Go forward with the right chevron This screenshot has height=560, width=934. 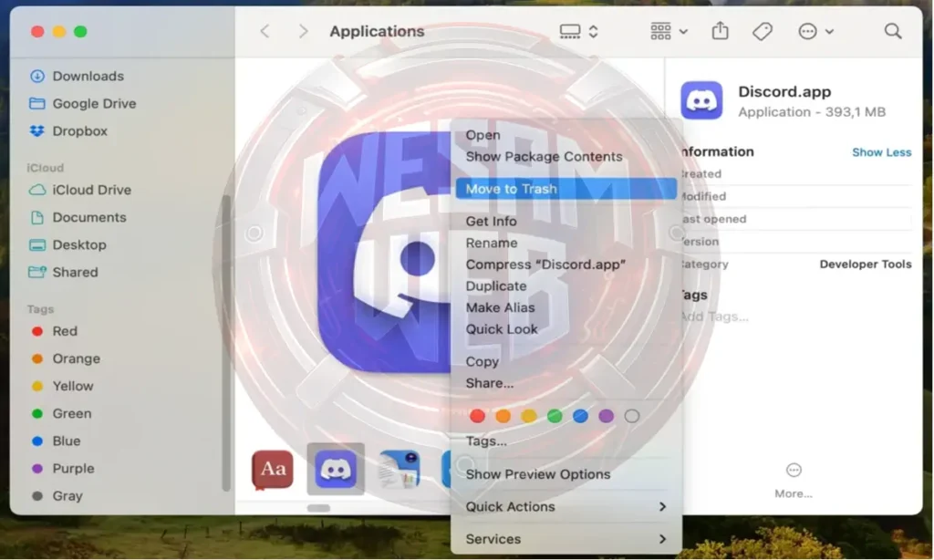click(303, 31)
